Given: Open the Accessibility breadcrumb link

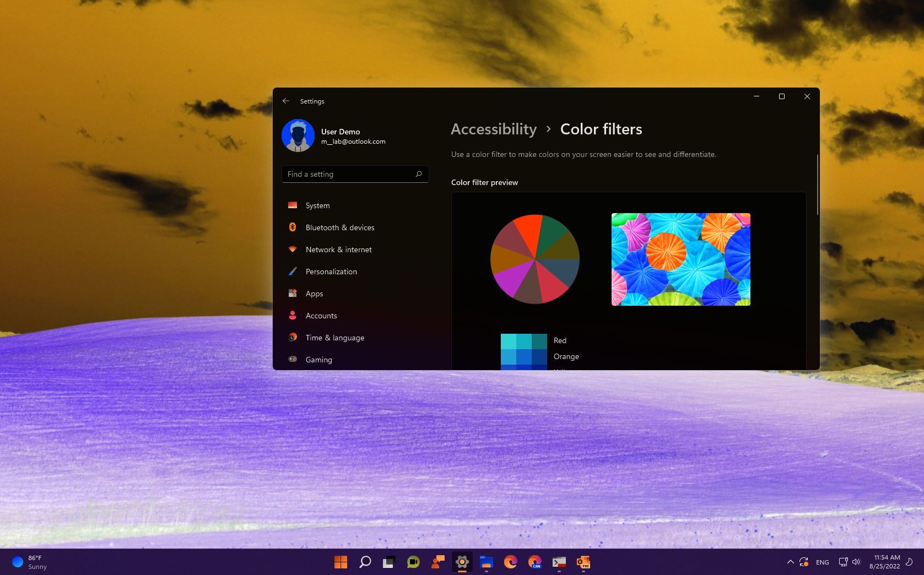Looking at the screenshot, I should tap(493, 129).
